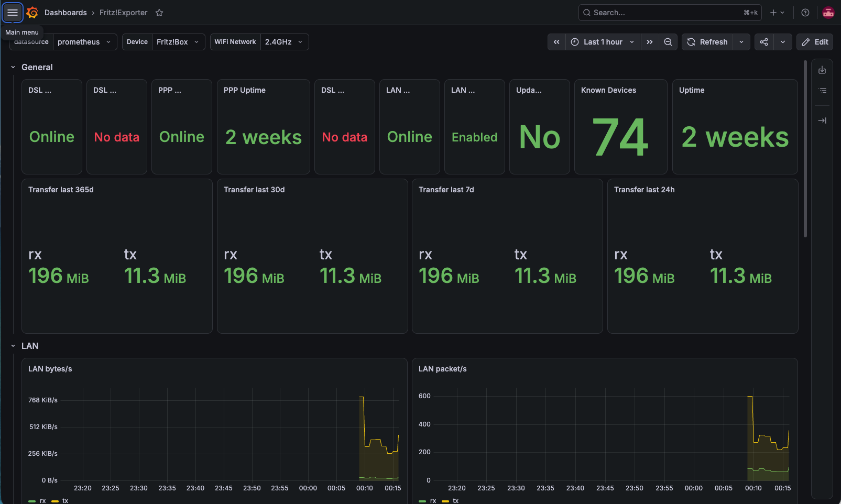Click the Known Devices value 74
Screen dimensions: 841x504
[621, 137]
